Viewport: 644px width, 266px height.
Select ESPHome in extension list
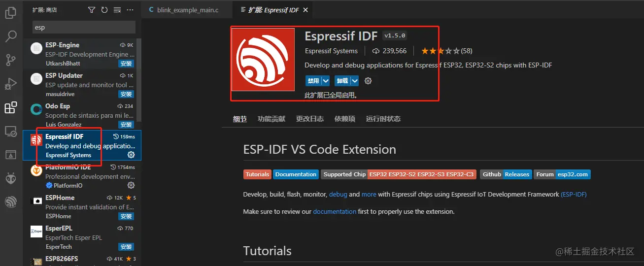click(x=82, y=206)
